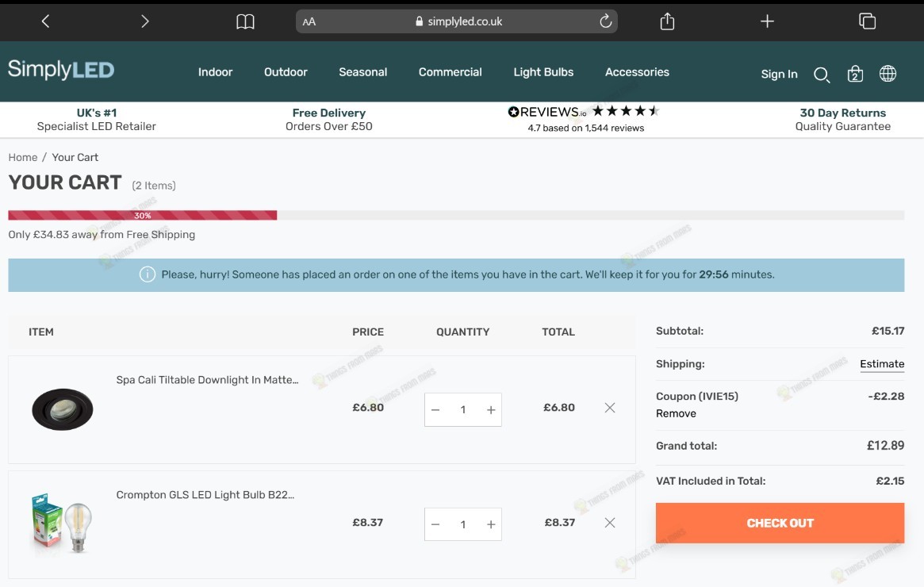Decrease quantity of Spa Cali Downlight
Screen dimensions: 924x587
(x=435, y=409)
